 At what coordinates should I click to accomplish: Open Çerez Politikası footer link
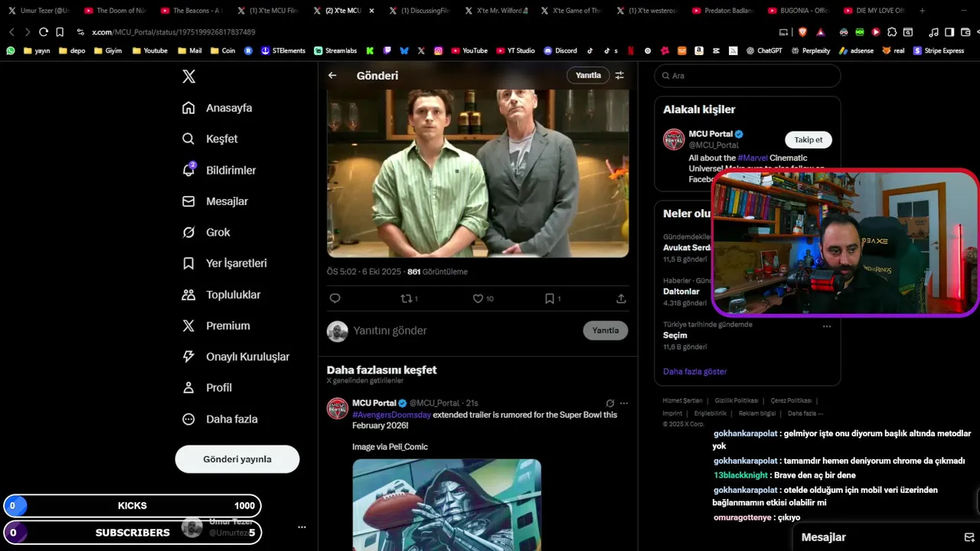(x=791, y=400)
